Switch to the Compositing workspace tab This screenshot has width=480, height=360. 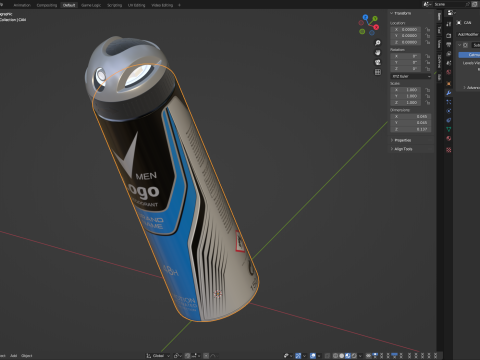pyautogui.click(x=47, y=5)
